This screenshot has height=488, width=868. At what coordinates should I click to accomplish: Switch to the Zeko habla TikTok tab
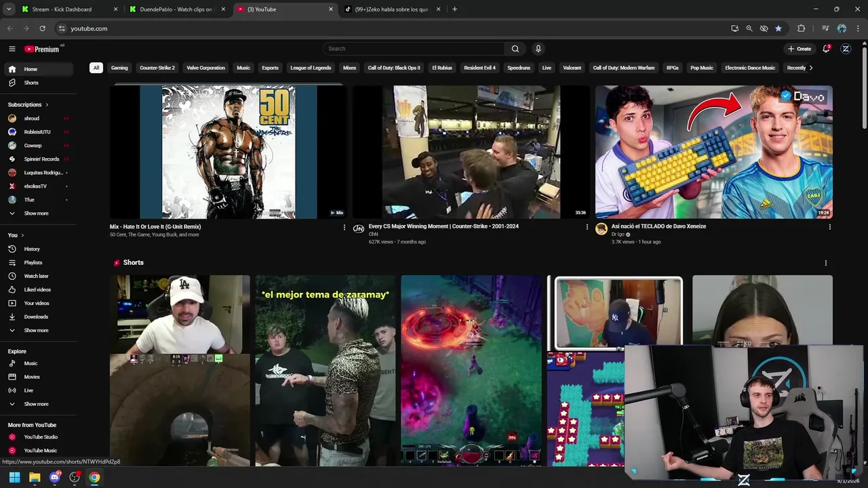[x=392, y=9]
